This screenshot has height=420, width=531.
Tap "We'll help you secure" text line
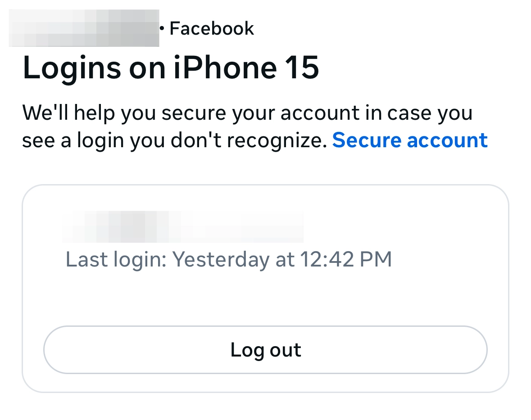tap(126, 113)
